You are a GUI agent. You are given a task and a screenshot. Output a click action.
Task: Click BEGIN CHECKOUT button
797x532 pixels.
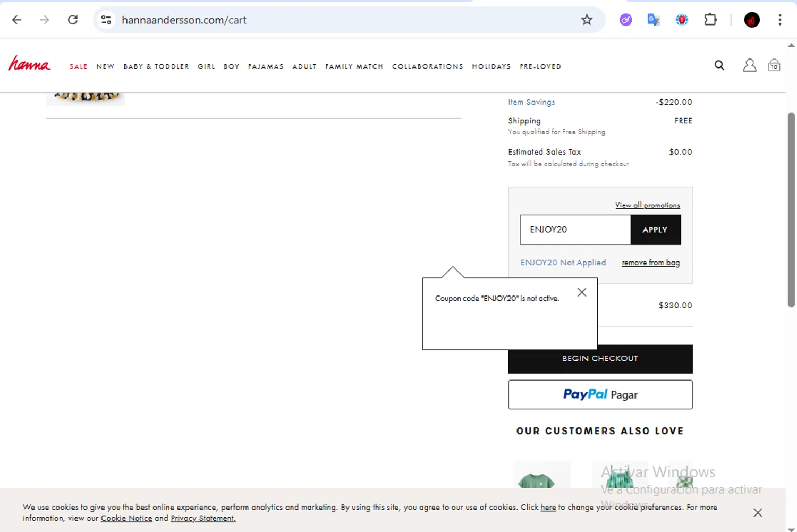[x=600, y=359]
